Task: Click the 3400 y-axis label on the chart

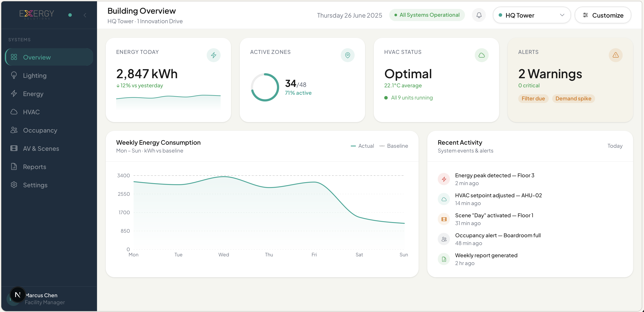Action: 124,176
